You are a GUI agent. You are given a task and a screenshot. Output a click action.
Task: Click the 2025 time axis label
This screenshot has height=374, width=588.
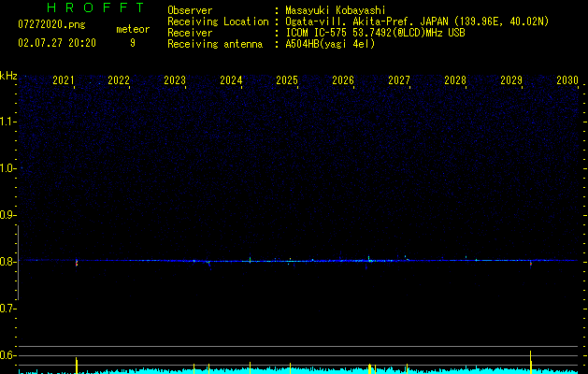tap(287, 80)
